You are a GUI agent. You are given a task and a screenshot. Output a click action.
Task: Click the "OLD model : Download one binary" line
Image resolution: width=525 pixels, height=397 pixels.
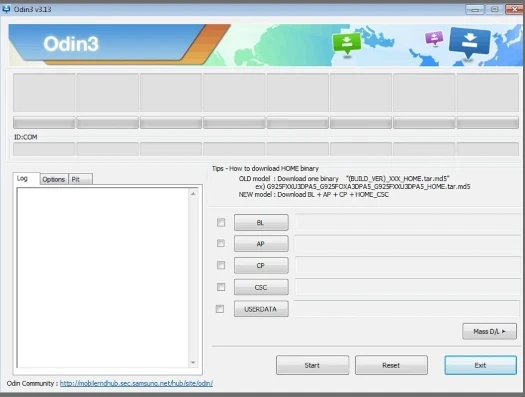(x=344, y=178)
